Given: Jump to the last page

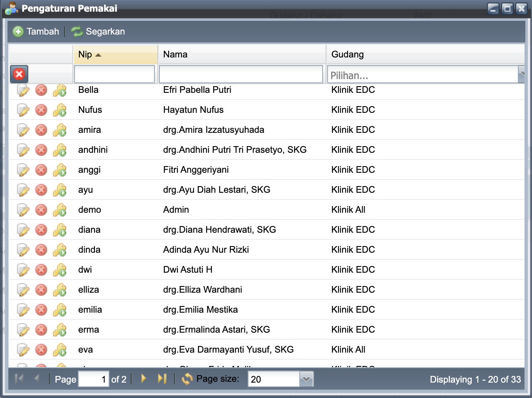Looking at the screenshot, I should click(x=162, y=379).
